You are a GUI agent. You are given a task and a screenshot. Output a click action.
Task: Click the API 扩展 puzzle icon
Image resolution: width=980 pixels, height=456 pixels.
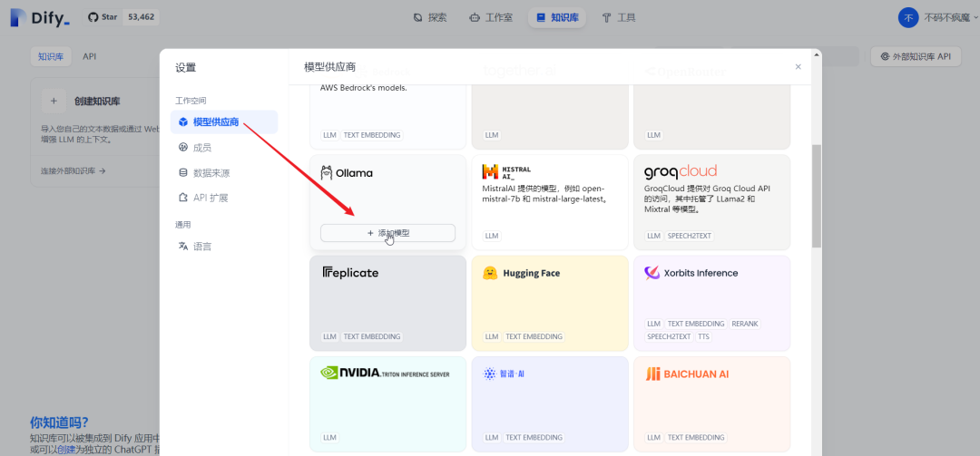pos(183,198)
